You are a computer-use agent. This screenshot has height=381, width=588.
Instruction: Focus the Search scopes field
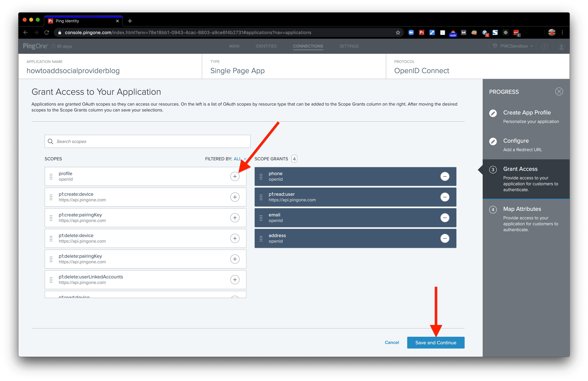[147, 141]
